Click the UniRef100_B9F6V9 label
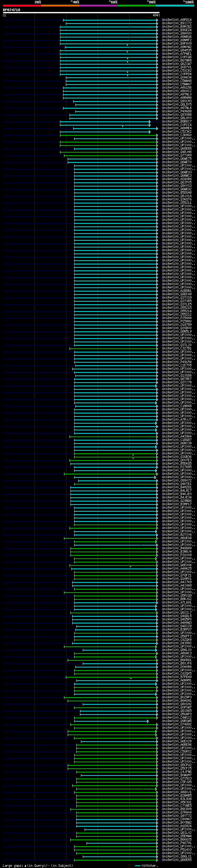This screenshot has width=197, height=868. 177,43
